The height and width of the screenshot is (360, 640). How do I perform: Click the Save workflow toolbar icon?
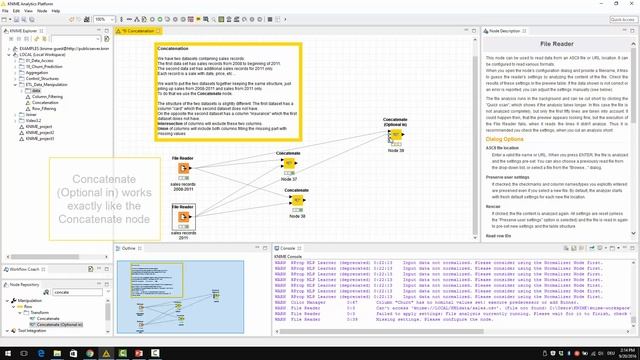(16, 19)
